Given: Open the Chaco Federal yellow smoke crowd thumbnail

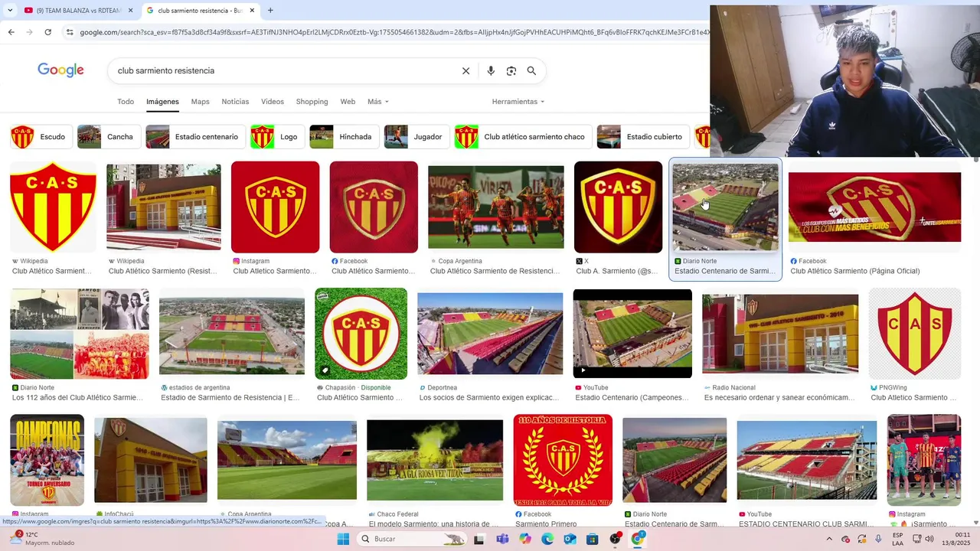Looking at the screenshot, I should [x=435, y=460].
